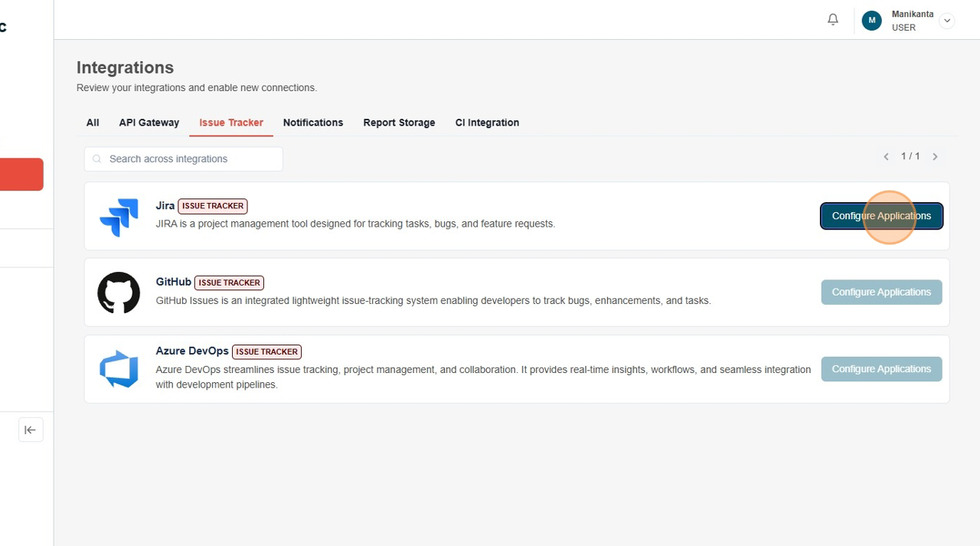Click the GitHub octocat logo
This screenshot has width=980, height=546.
coord(119,293)
